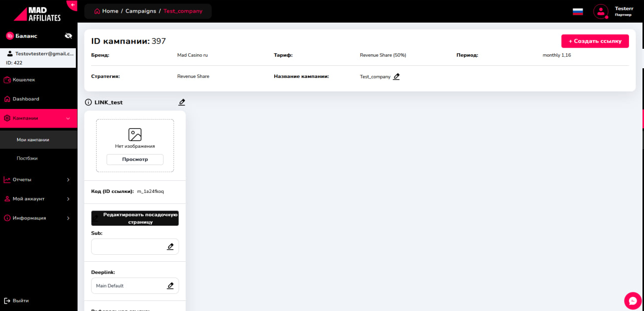The height and width of the screenshot is (311, 644).
Task: Click the Russian flag language icon
Action: tap(578, 12)
